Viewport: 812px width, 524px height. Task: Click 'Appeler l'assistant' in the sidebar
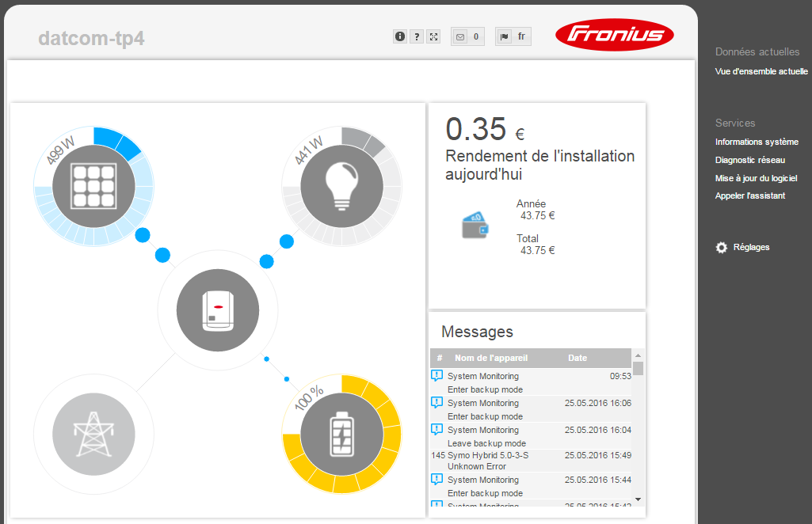coord(749,196)
